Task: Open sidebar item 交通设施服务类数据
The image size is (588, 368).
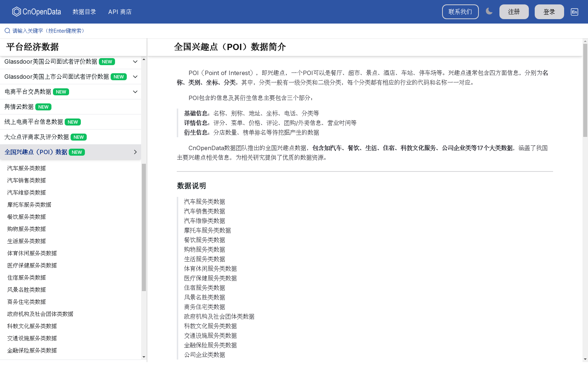Action: pyautogui.click(x=32, y=338)
